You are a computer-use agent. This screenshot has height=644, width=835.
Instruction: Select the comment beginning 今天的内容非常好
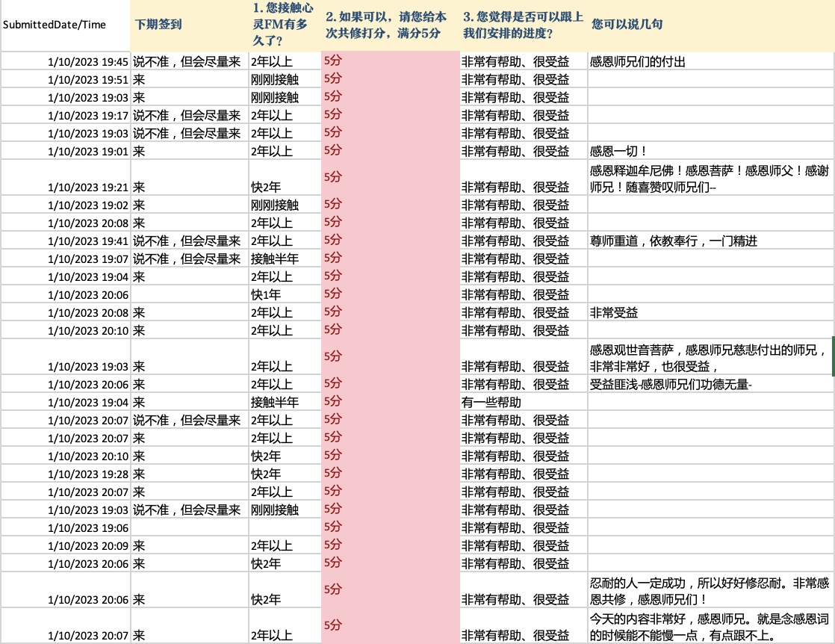pos(709,626)
